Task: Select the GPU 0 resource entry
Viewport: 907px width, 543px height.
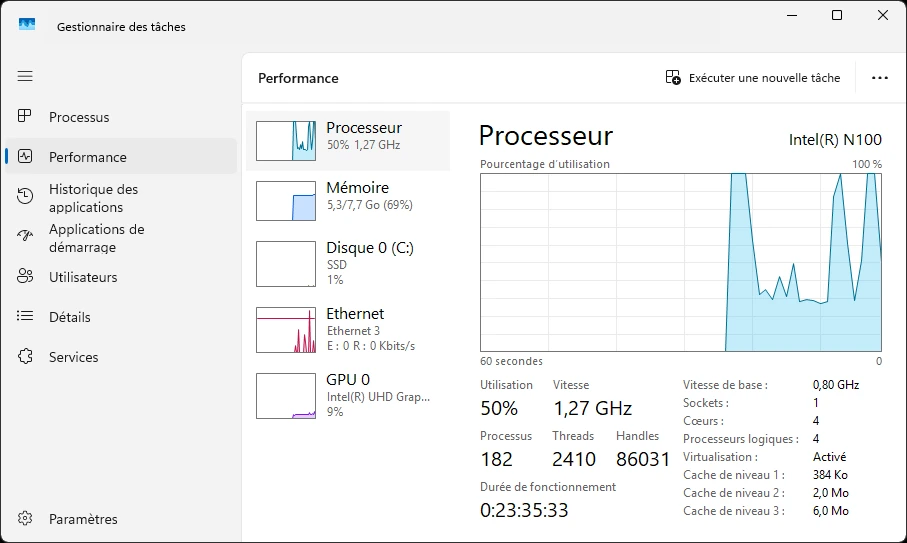Action: [x=348, y=396]
